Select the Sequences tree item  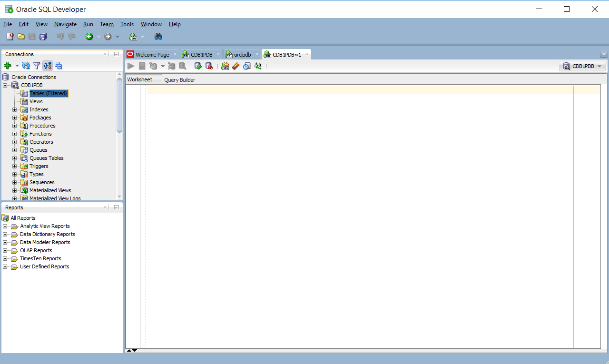[42, 182]
